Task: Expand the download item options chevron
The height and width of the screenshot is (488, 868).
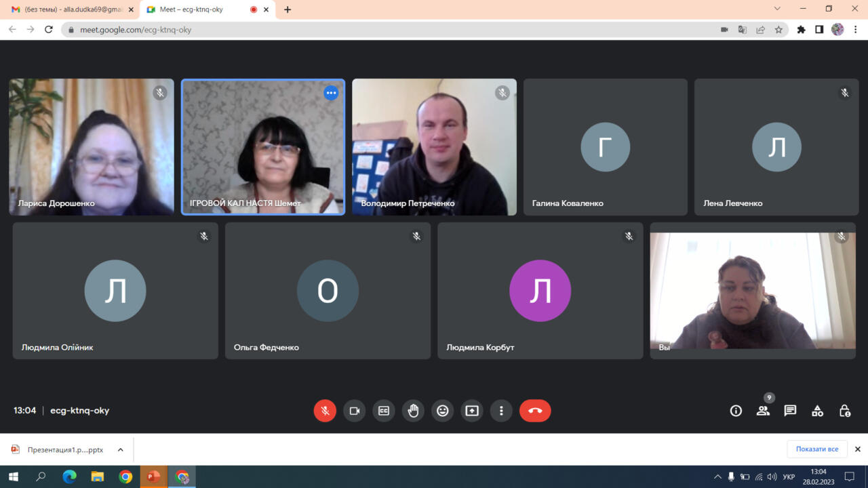Action: [120, 449]
